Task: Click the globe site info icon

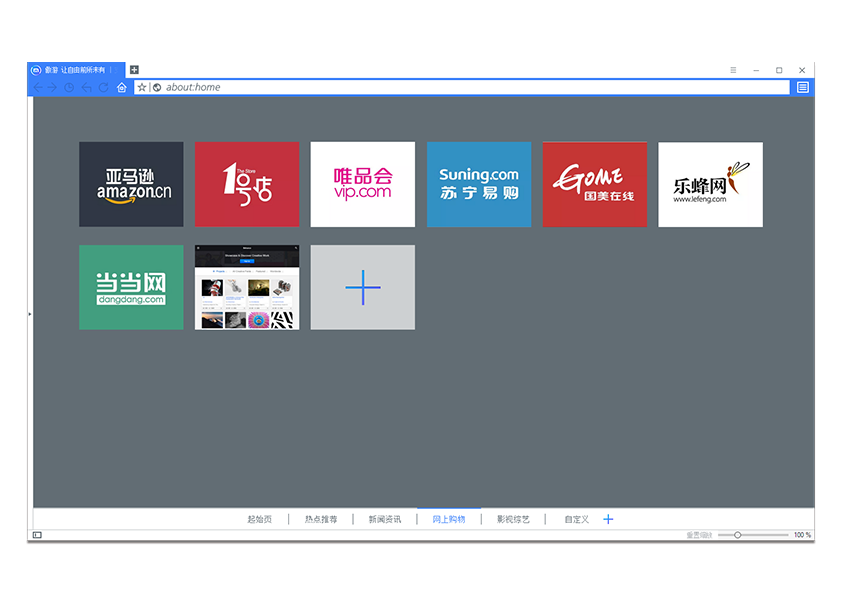Action: click(157, 88)
